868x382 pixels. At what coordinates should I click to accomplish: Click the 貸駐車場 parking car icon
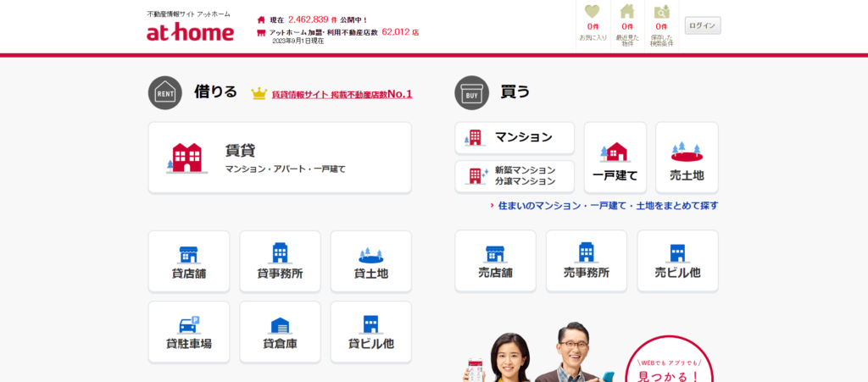[189, 325]
